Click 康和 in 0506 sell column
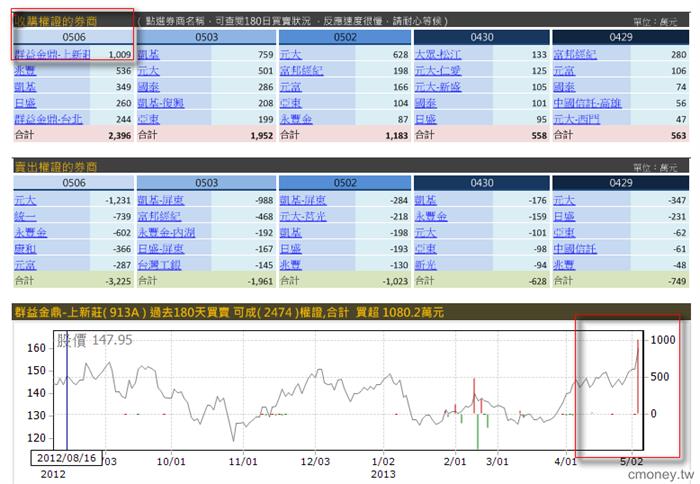 click(x=24, y=248)
